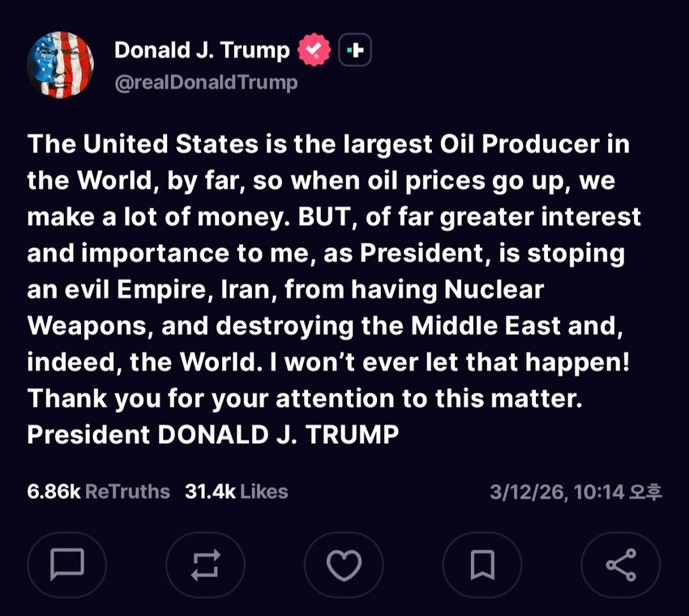Screen dimensions: 689x616
Task: Like the post with the heart icon
Action: pos(344,565)
